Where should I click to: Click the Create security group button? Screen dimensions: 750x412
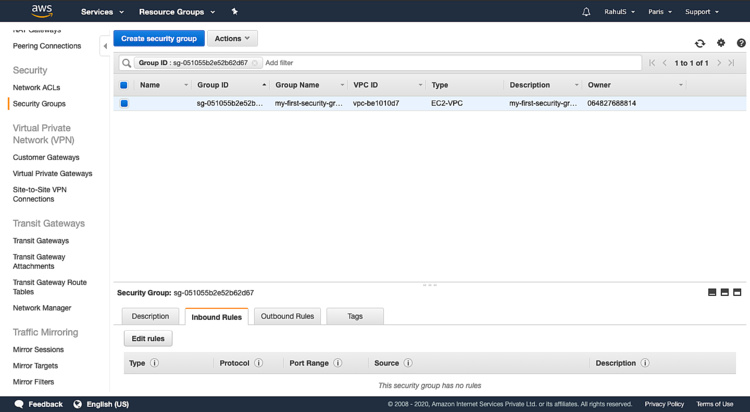159,38
